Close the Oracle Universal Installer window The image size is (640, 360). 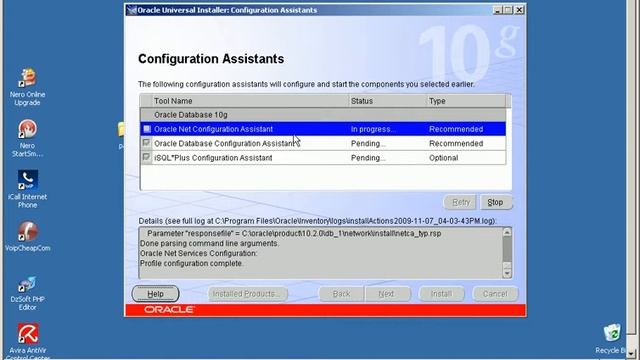tap(519, 10)
